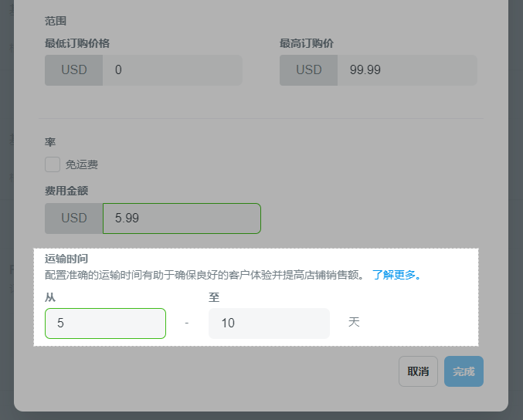The height and width of the screenshot is (420, 523).
Task: Click the 费用金额 field showing 5.99
Action: coord(182,218)
